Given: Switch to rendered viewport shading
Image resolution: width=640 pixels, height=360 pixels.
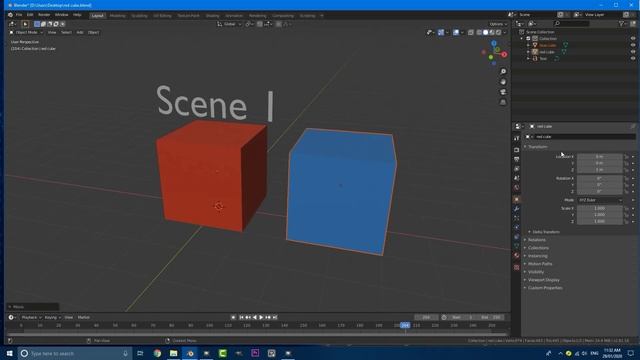Looking at the screenshot, I should 498,32.
